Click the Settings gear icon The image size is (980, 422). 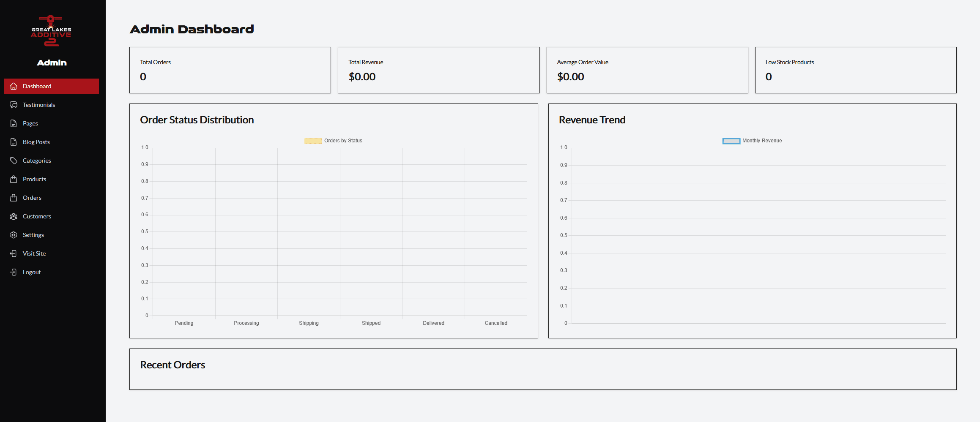(x=14, y=235)
